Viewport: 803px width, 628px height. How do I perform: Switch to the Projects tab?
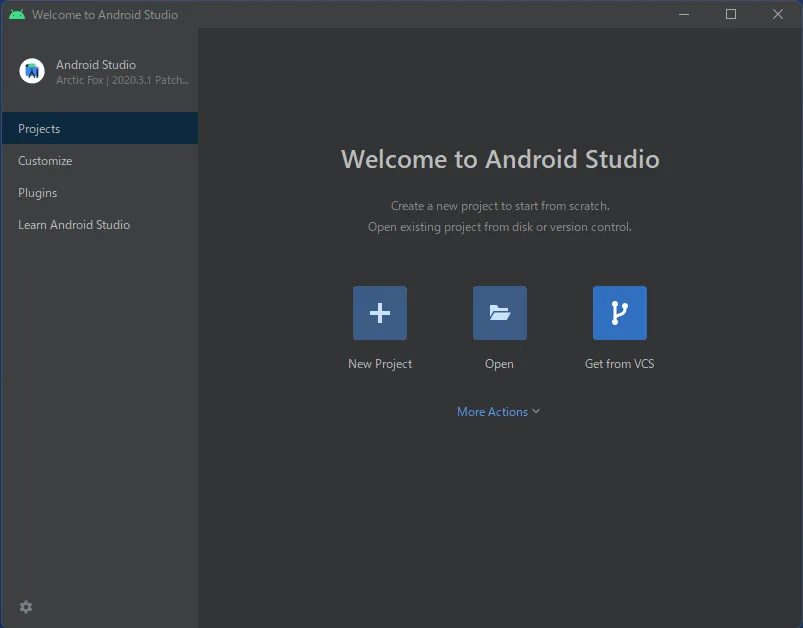click(39, 129)
